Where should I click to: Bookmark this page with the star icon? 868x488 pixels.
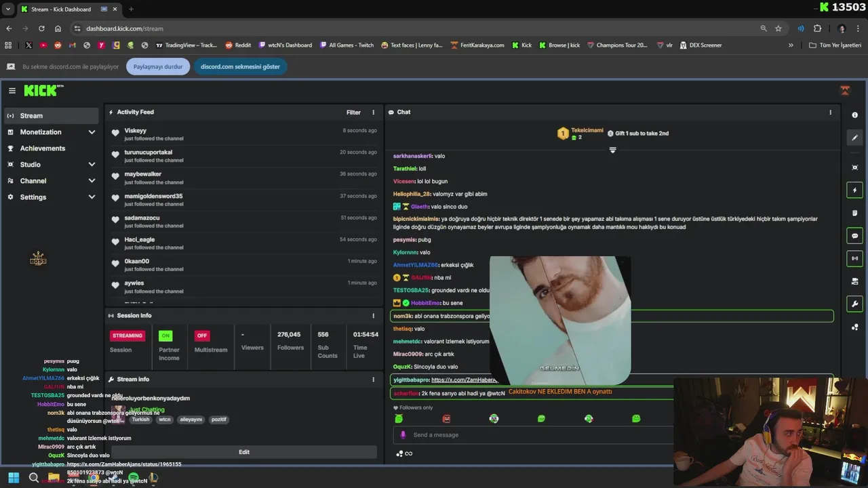[x=778, y=28]
